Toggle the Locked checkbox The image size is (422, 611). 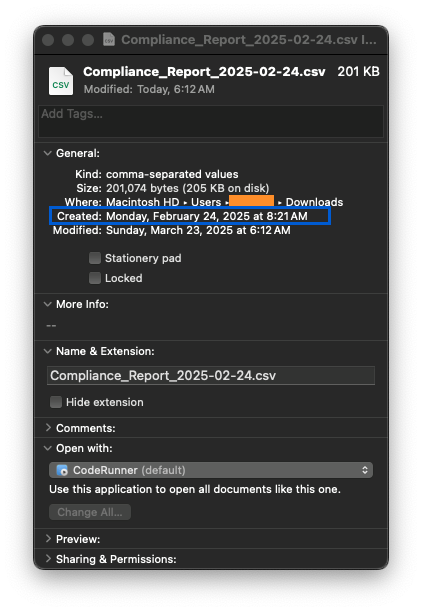[95, 278]
